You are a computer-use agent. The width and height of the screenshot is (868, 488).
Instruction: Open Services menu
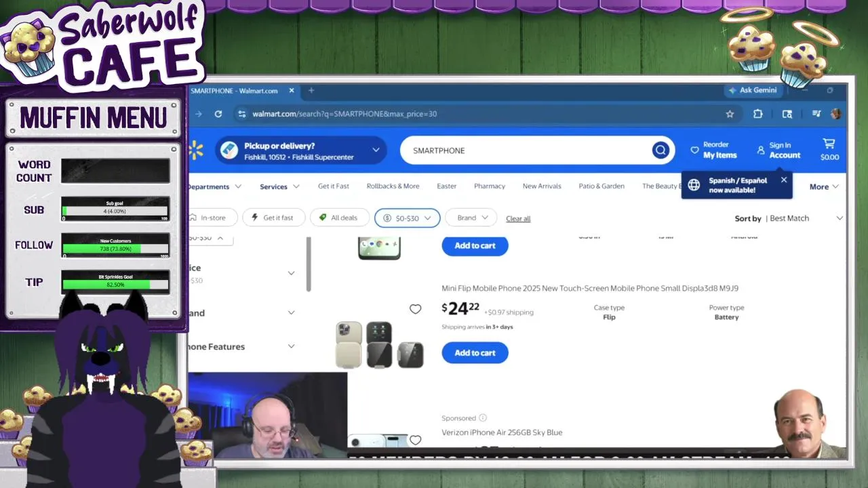[279, 186]
